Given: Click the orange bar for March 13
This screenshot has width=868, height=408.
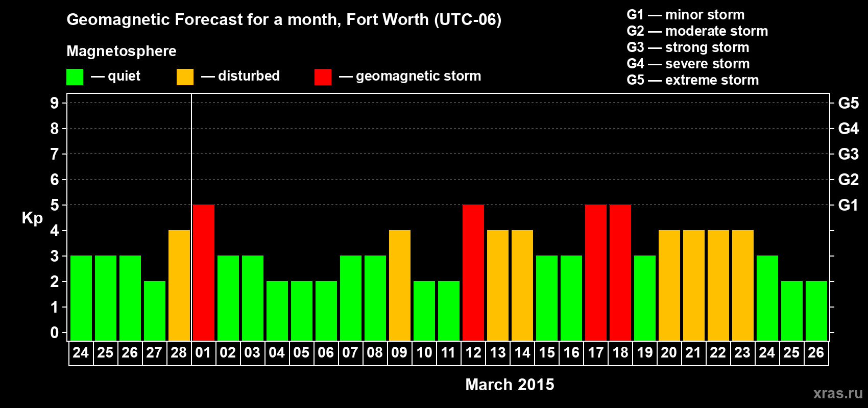Looking at the screenshot, I should (x=498, y=285).
